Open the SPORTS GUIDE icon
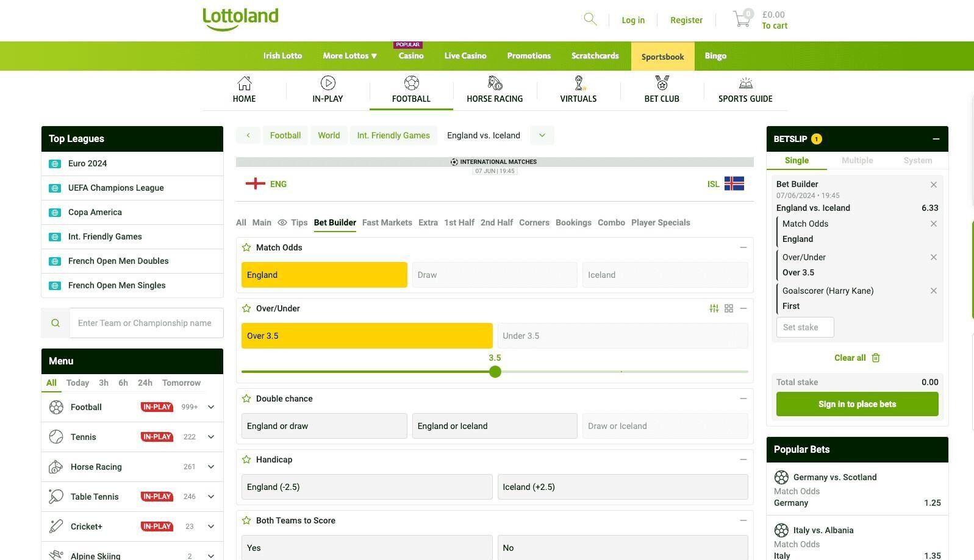Image resolution: width=974 pixels, height=560 pixels. [745, 83]
